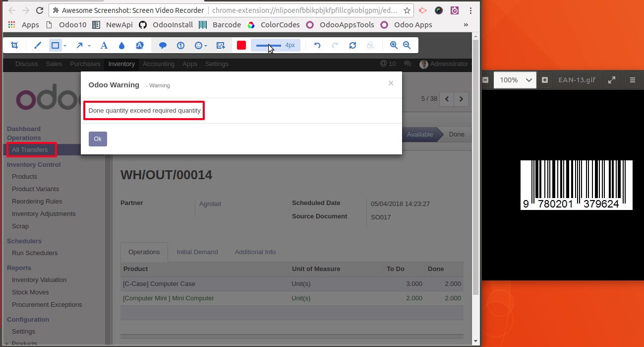The height and width of the screenshot is (347, 644).
Task: Select the blur droplet tool
Action: [x=122, y=45]
